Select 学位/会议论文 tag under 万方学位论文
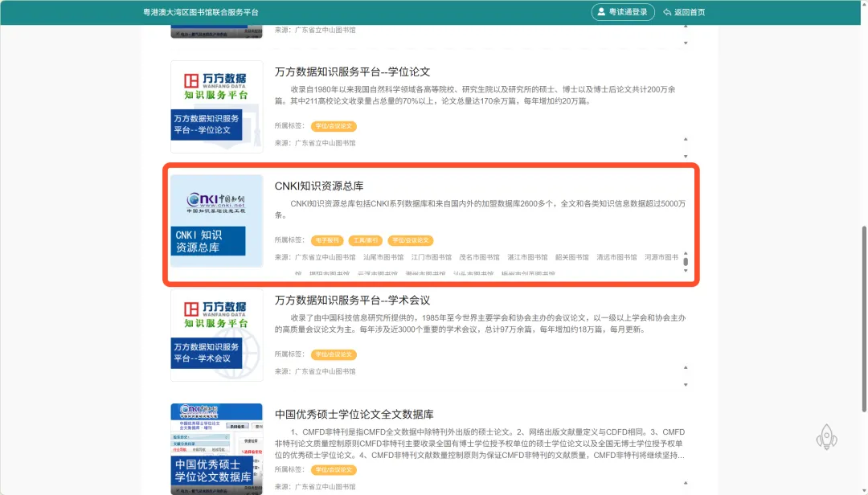868x495 pixels. [x=334, y=126]
